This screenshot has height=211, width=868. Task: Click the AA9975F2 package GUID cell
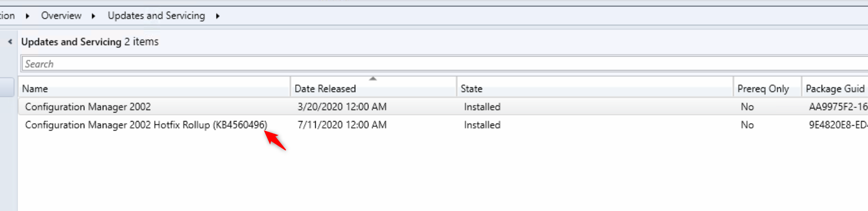click(837, 107)
